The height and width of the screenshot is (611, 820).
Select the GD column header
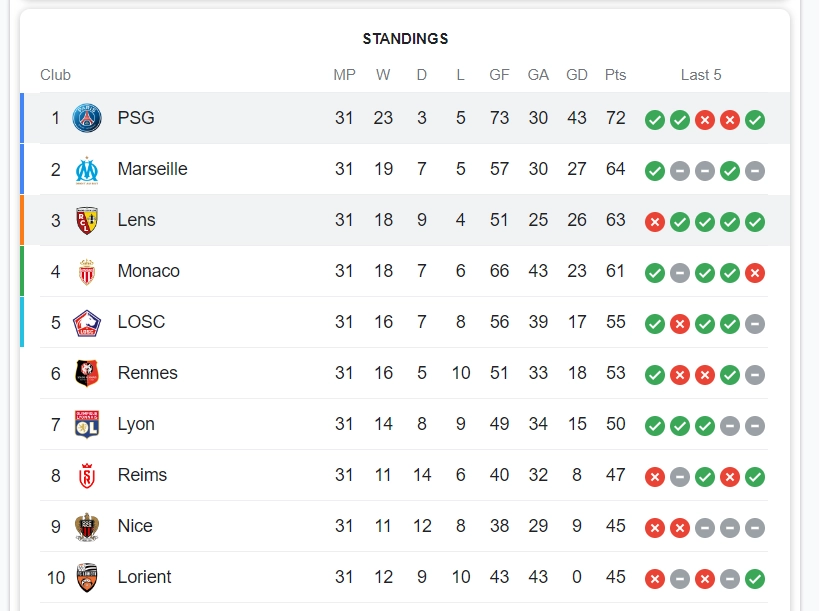pyautogui.click(x=577, y=75)
